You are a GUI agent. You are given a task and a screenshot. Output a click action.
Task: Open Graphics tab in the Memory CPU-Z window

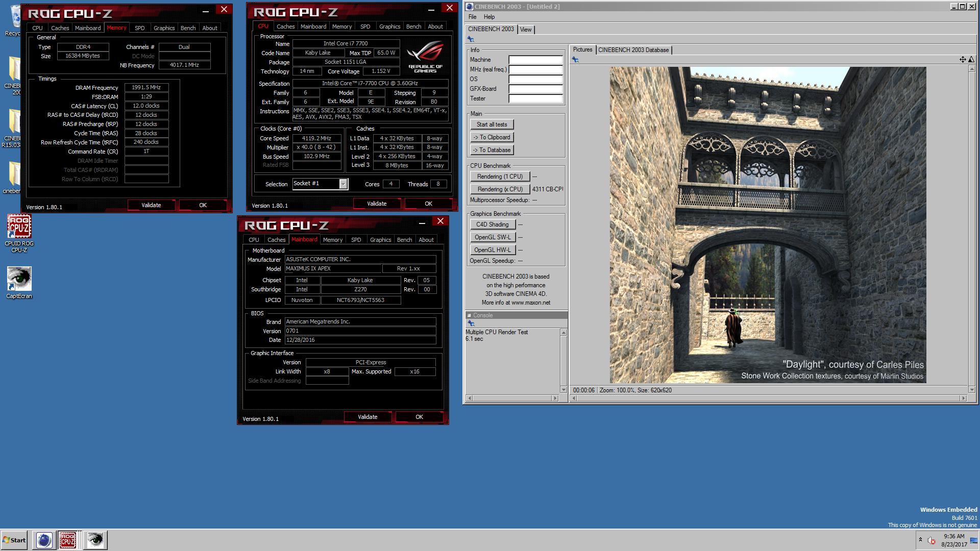click(x=164, y=28)
